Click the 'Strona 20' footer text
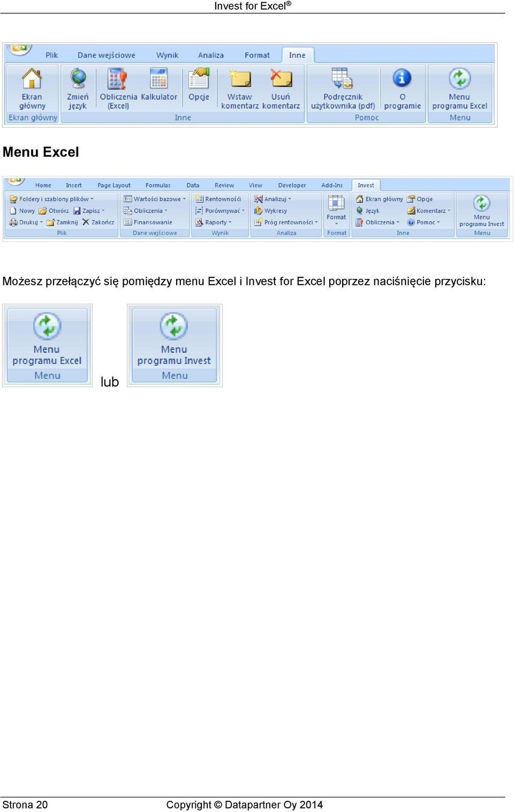Image resolution: width=514 pixels, height=812 pixels. coord(25,805)
